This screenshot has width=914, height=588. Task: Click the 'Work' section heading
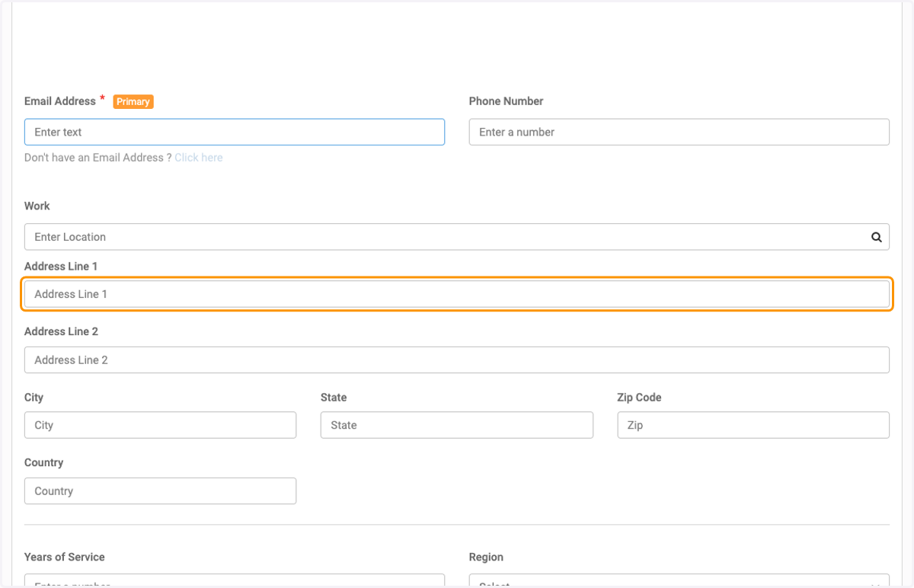tap(37, 206)
